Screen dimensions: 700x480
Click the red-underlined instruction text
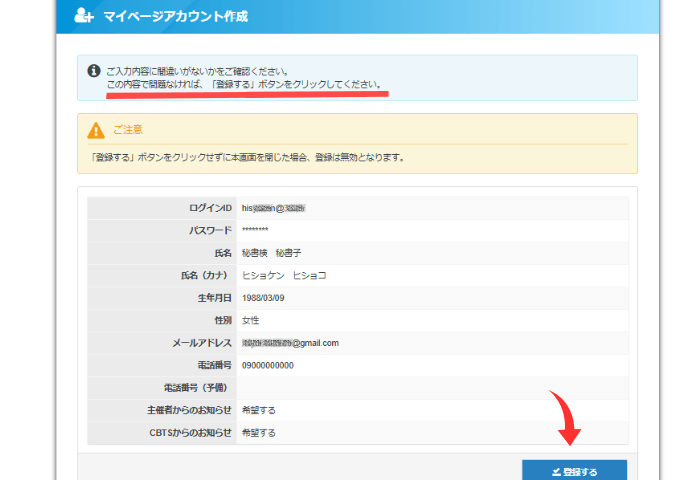coord(244,85)
